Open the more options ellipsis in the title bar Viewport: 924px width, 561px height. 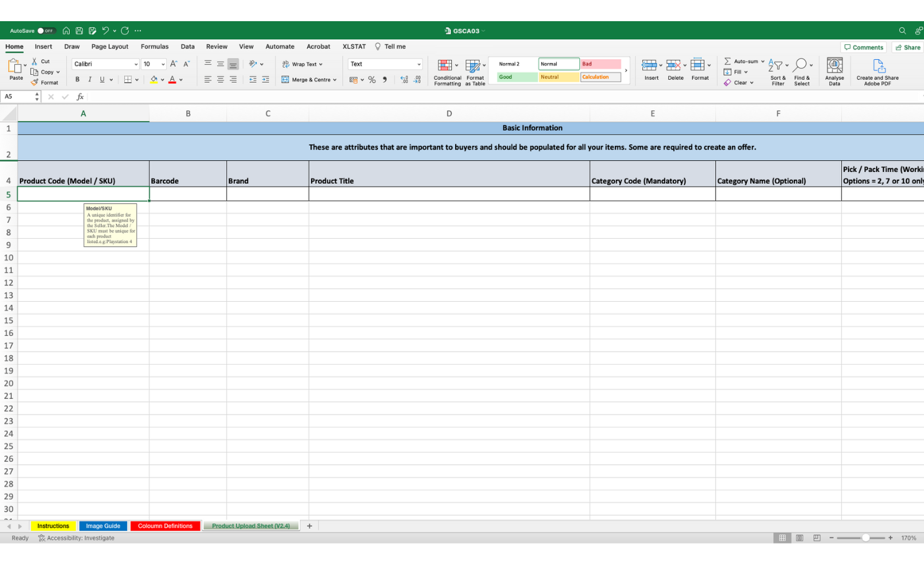point(138,31)
